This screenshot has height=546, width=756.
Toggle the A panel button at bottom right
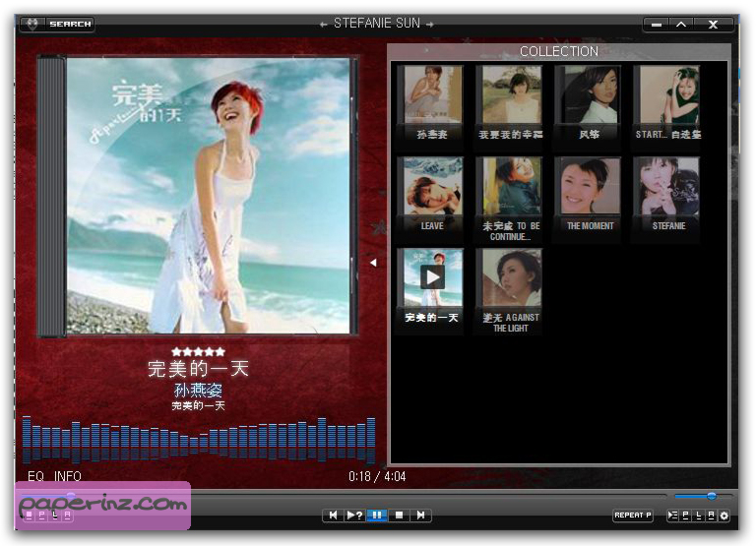711,516
